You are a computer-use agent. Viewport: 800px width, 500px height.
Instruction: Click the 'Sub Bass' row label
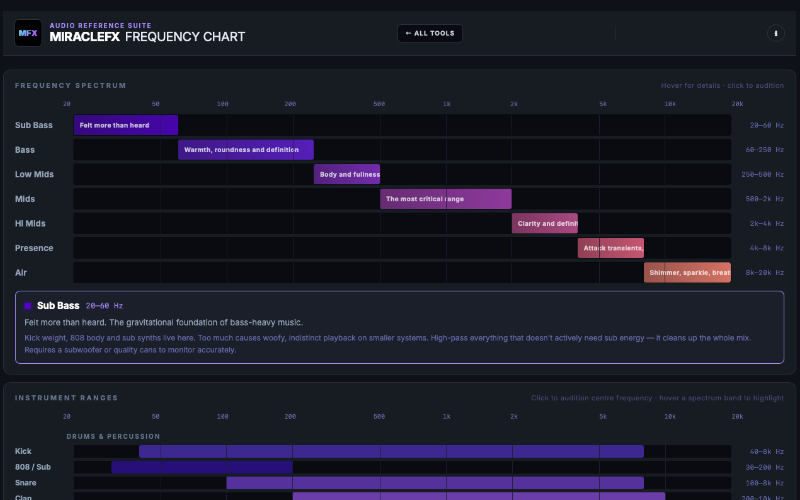tap(34, 125)
